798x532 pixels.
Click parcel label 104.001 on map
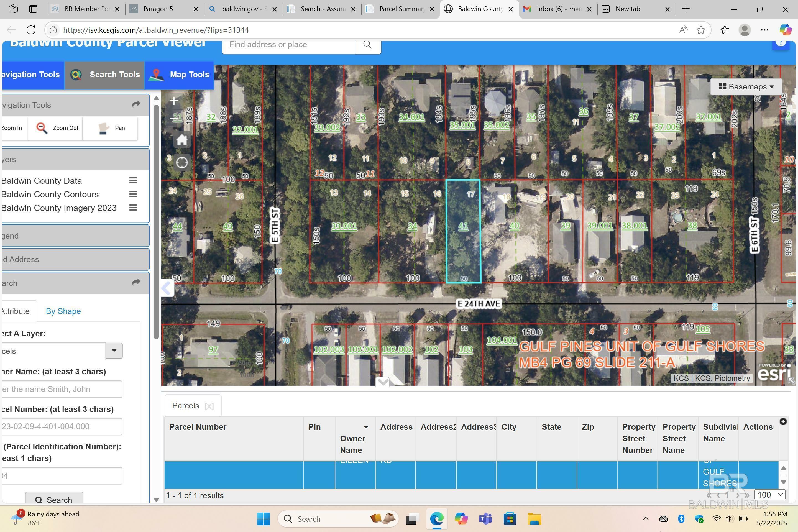coord(502,340)
